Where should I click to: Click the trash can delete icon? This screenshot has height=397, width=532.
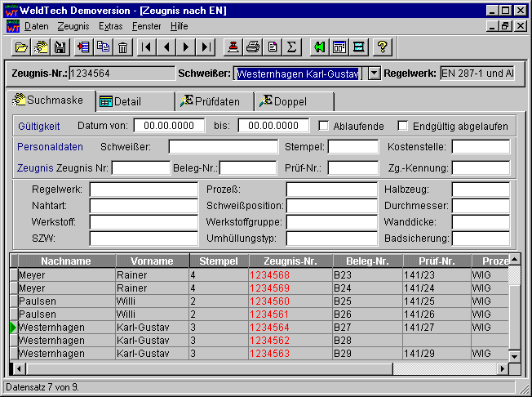[122, 47]
